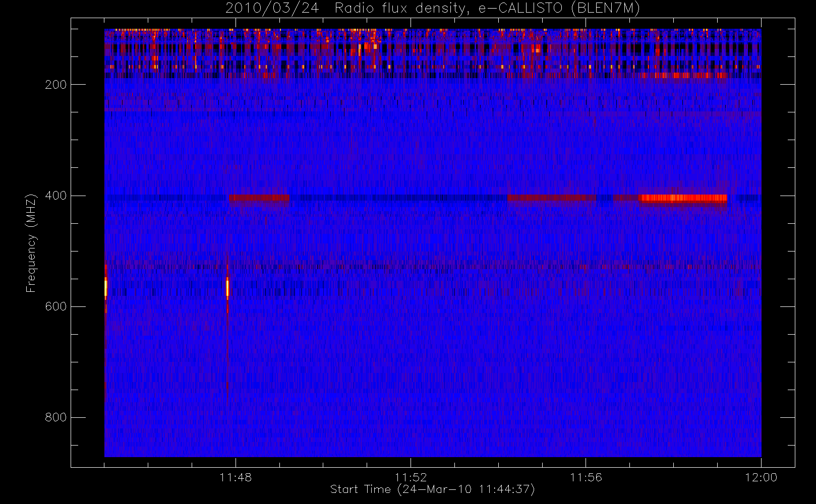The width and height of the screenshot is (816, 504).
Task: Click the 'Start Time (24-Mar-10 11:44:37)' axis label
Action: pyautogui.click(x=432, y=489)
